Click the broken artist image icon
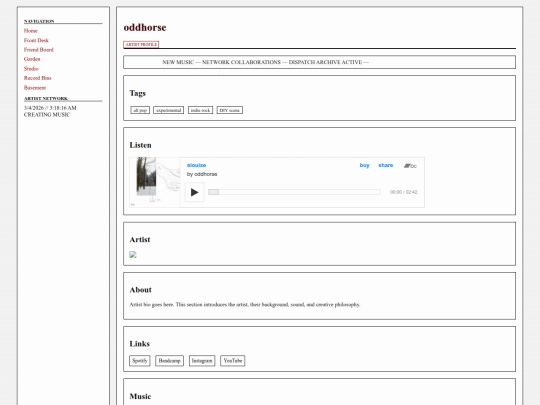The height and width of the screenshot is (405, 540). (133, 255)
